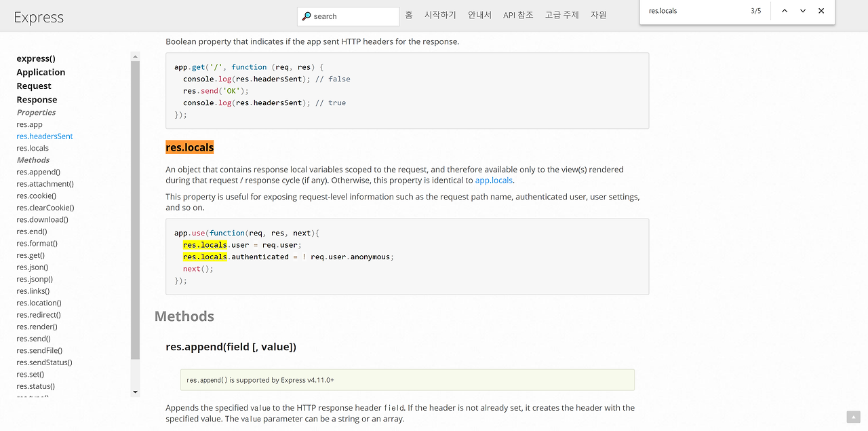868x431 pixels.
Task: Click the Properties label in sidebar
Action: pyautogui.click(x=36, y=113)
